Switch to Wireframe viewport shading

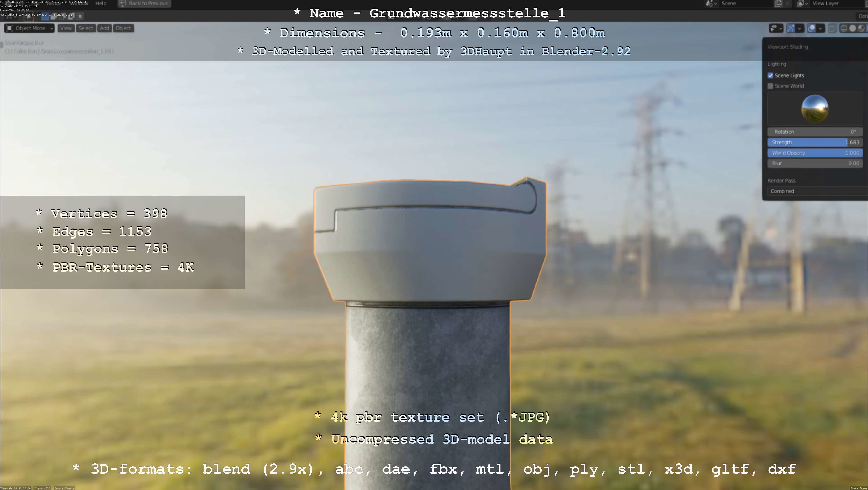click(844, 28)
